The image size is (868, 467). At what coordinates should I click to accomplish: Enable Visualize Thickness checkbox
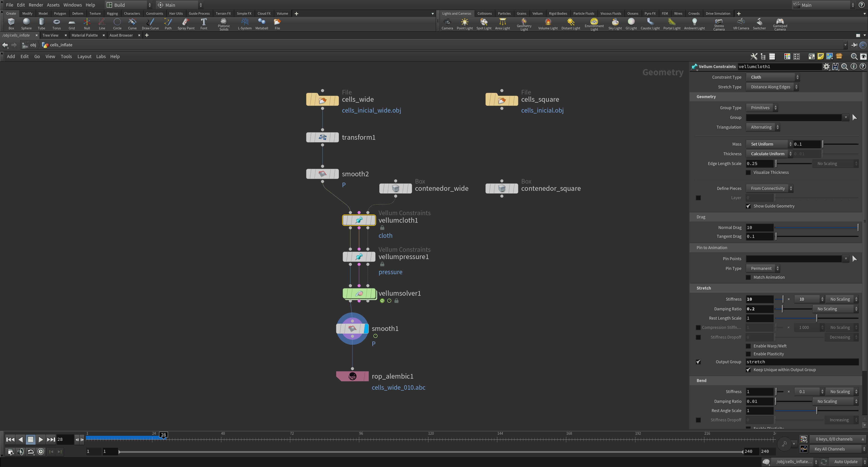click(x=748, y=172)
